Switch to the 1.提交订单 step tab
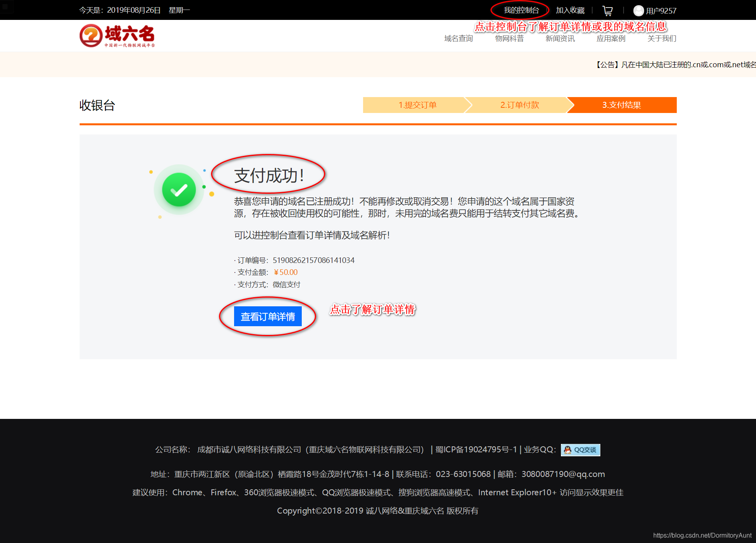Viewport: 756px width, 543px height. click(x=417, y=105)
